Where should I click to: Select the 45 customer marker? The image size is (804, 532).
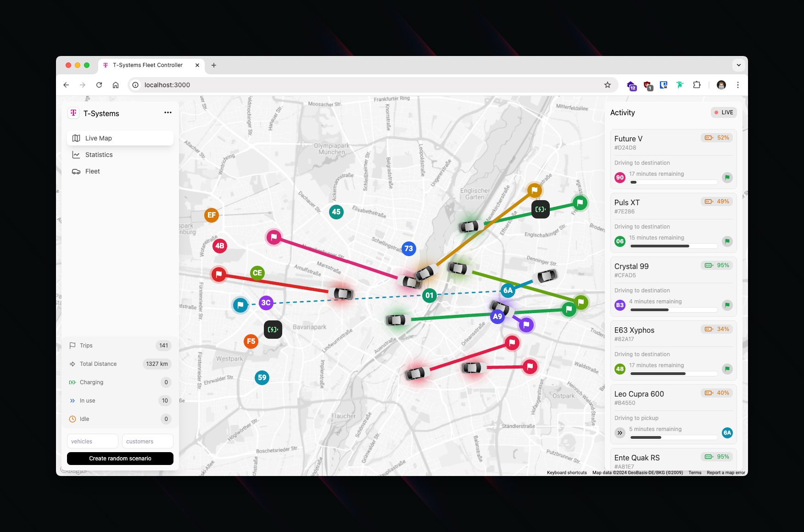pyautogui.click(x=336, y=212)
